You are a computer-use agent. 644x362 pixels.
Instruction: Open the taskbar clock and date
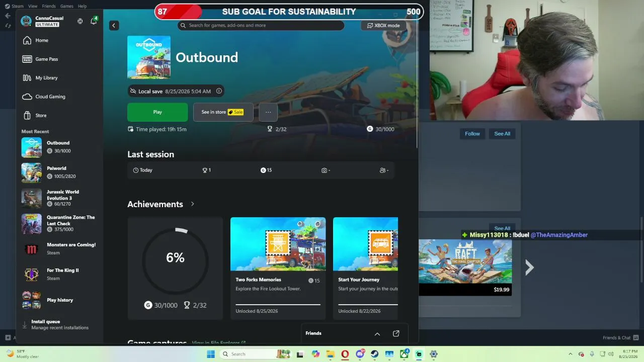pos(629,354)
